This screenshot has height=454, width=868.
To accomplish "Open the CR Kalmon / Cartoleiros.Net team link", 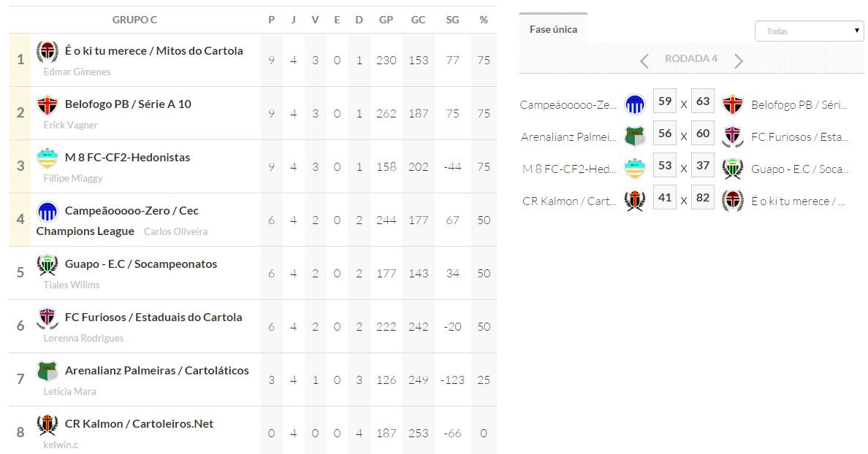I will (139, 424).
